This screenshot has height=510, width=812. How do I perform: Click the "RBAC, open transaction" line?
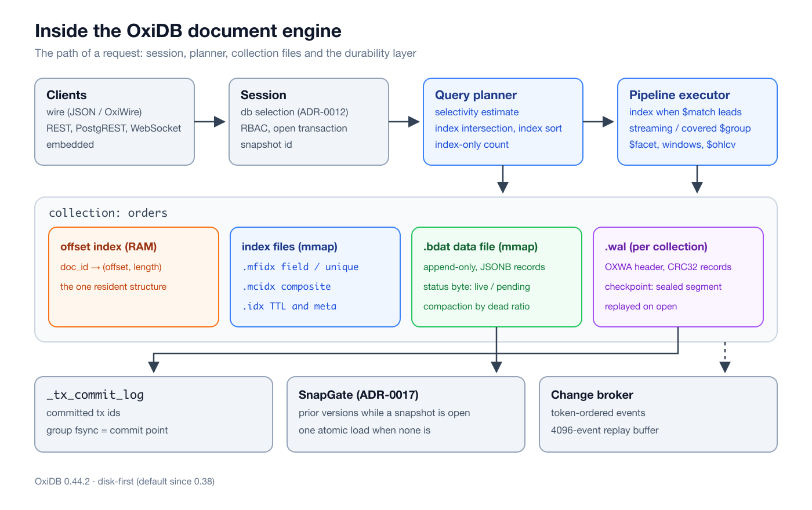coord(294,128)
